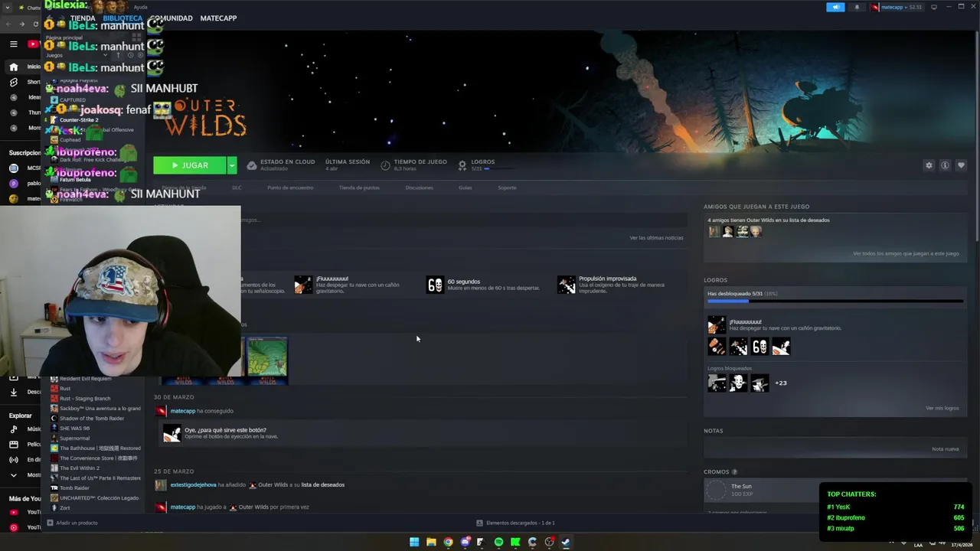The image size is (980, 551).
Task: Open the TIENDA menu
Action: (x=83, y=18)
